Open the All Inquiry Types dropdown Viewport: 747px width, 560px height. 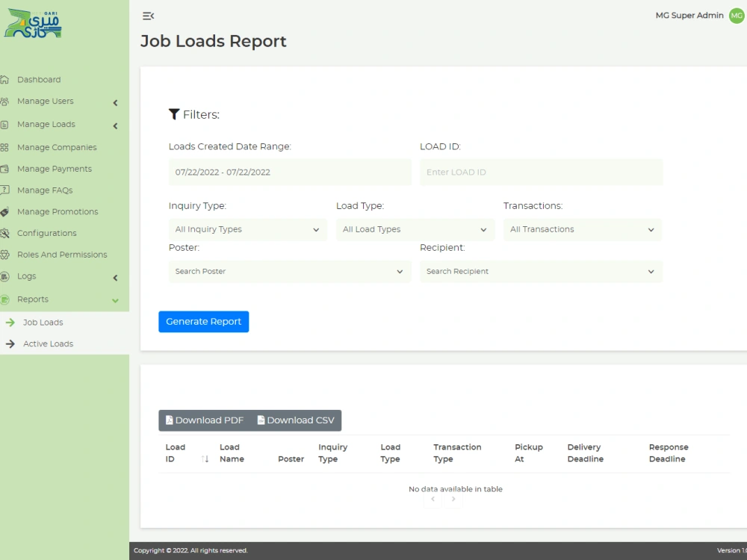click(248, 229)
